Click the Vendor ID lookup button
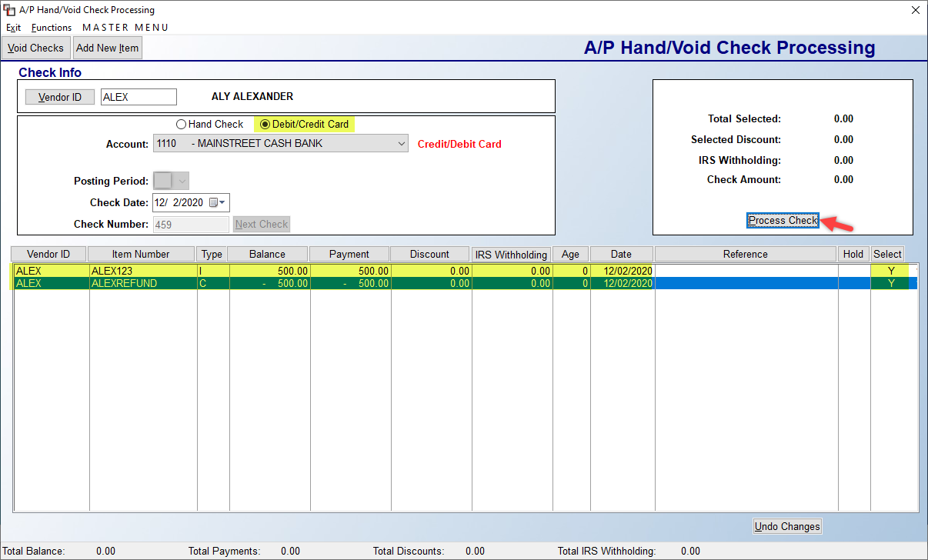 pos(59,96)
